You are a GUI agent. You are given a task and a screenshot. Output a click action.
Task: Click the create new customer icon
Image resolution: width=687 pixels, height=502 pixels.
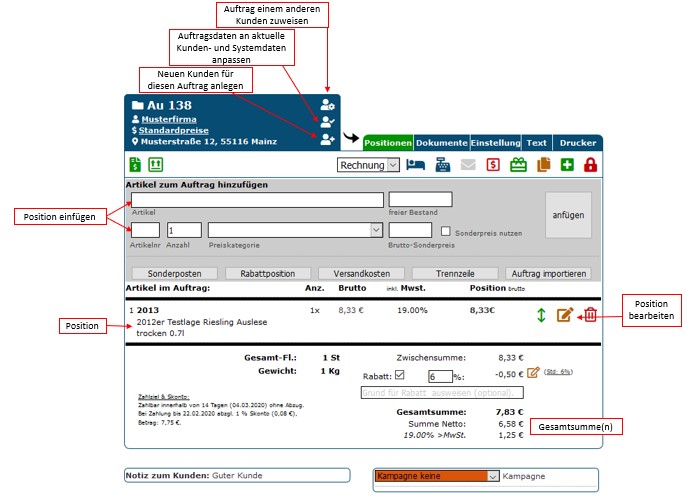tap(327, 139)
